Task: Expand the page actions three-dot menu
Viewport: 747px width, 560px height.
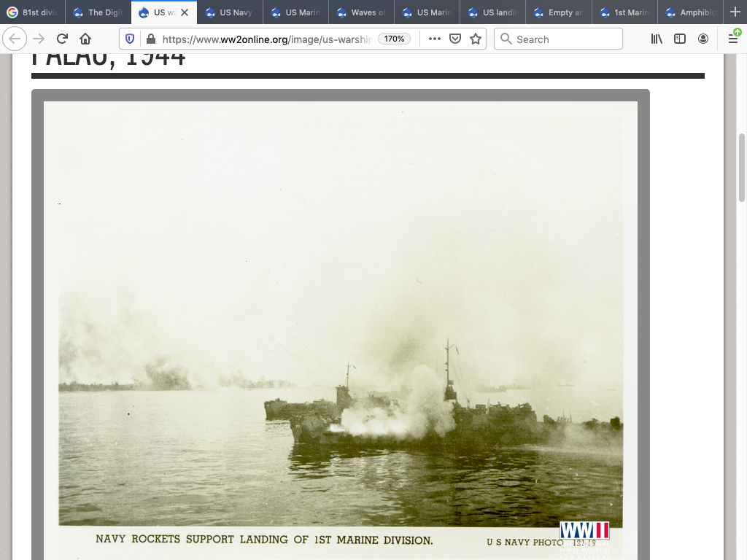Action: [435, 39]
